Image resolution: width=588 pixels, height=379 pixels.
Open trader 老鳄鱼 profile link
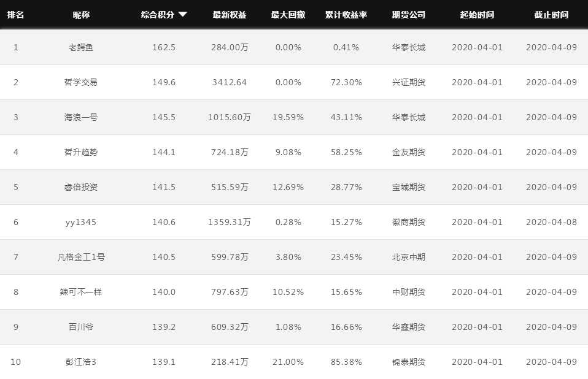pyautogui.click(x=81, y=47)
